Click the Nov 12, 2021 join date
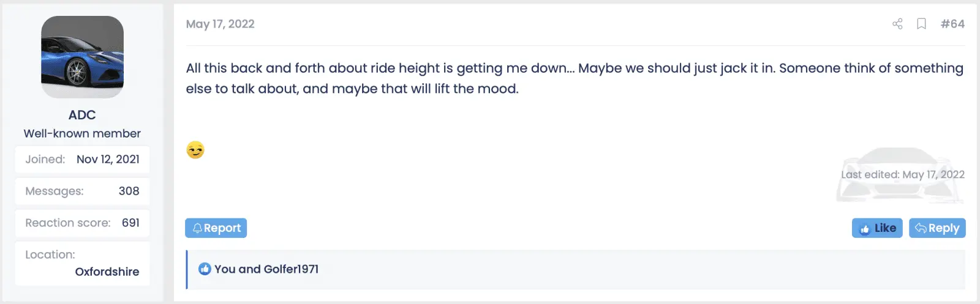The height and width of the screenshot is (304, 980). tap(108, 159)
